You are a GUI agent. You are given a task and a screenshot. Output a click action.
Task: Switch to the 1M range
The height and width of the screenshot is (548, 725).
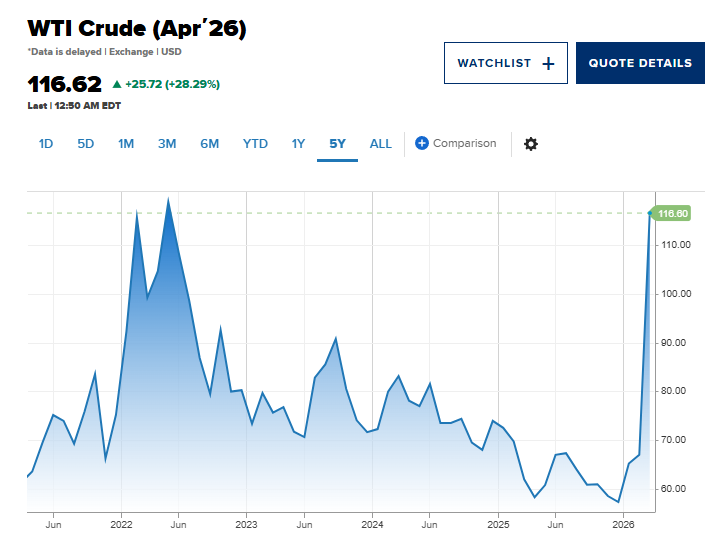coord(126,144)
